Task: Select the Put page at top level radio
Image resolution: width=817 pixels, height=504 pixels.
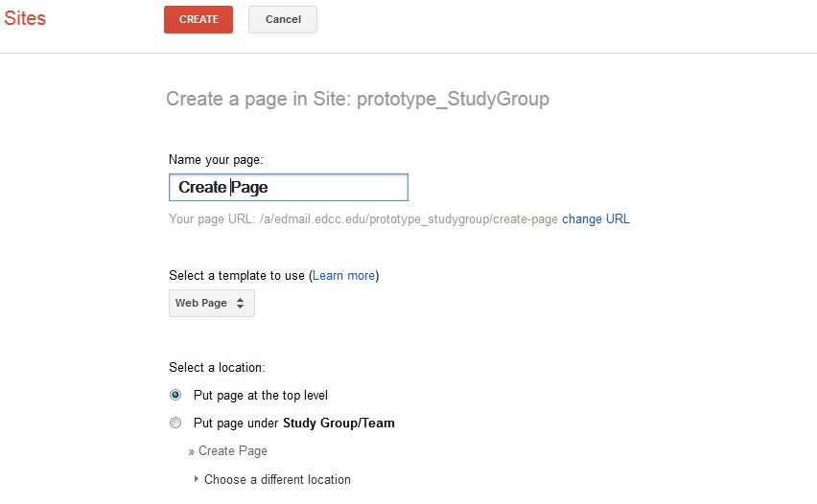Action: click(x=175, y=395)
